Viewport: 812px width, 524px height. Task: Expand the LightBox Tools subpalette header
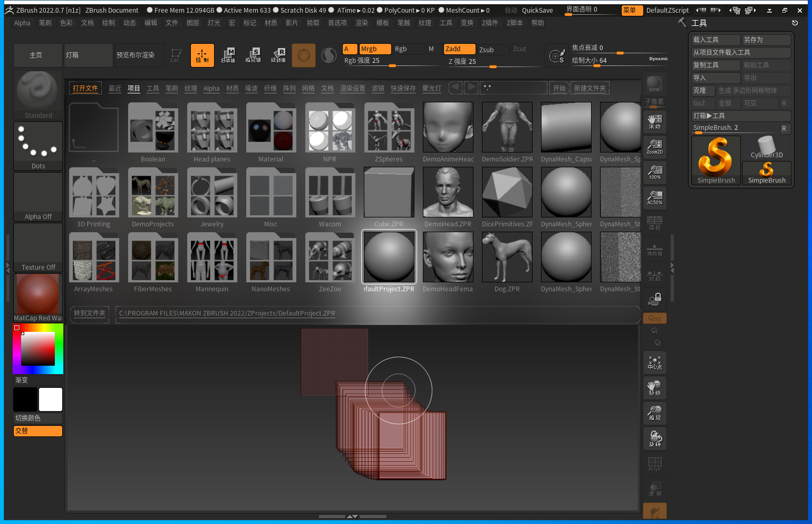[x=741, y=116]
